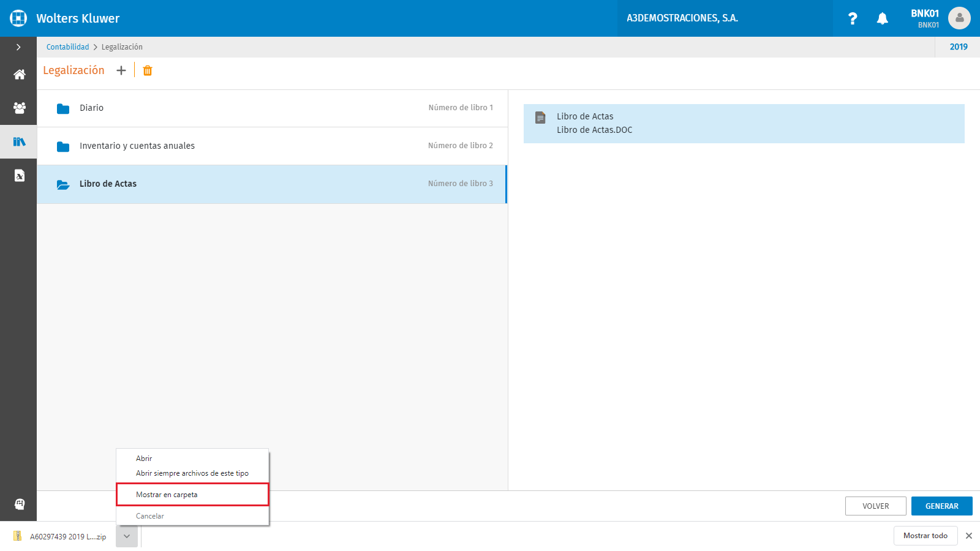
Task: Choose Mostrar en carpeta
Action: (x=192, y=495)
